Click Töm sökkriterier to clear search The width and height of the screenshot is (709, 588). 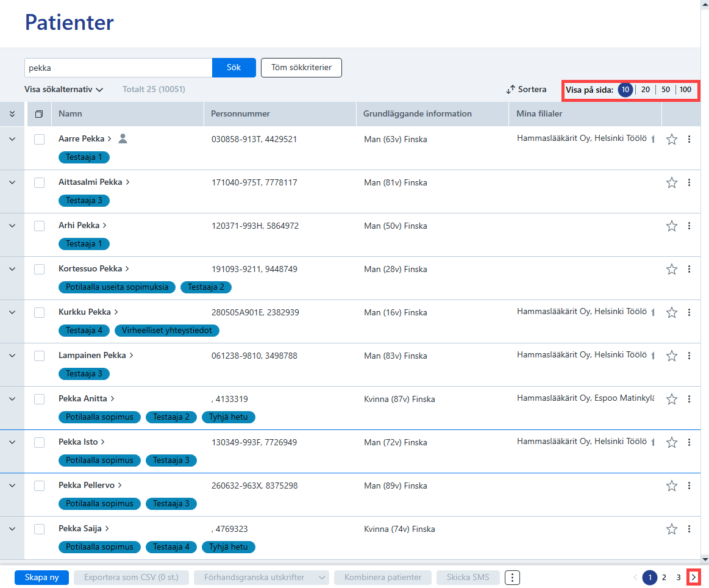301,68
